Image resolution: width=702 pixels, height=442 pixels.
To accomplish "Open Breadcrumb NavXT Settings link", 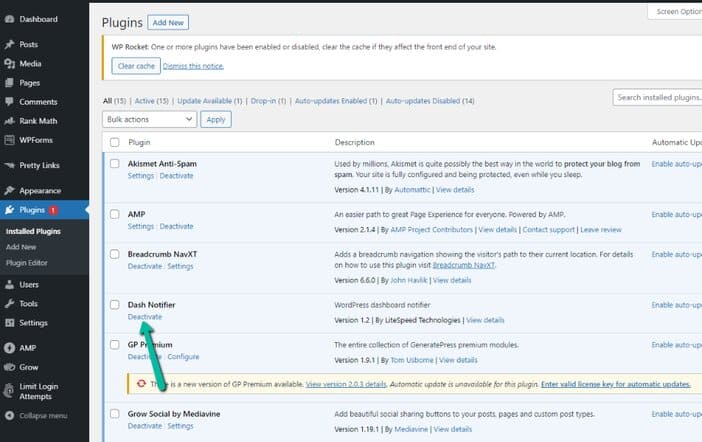I will [x=180, y=266].
